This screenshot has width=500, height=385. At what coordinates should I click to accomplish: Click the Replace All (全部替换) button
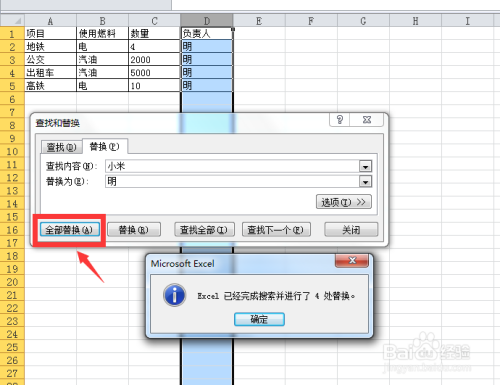click(70, 230)
